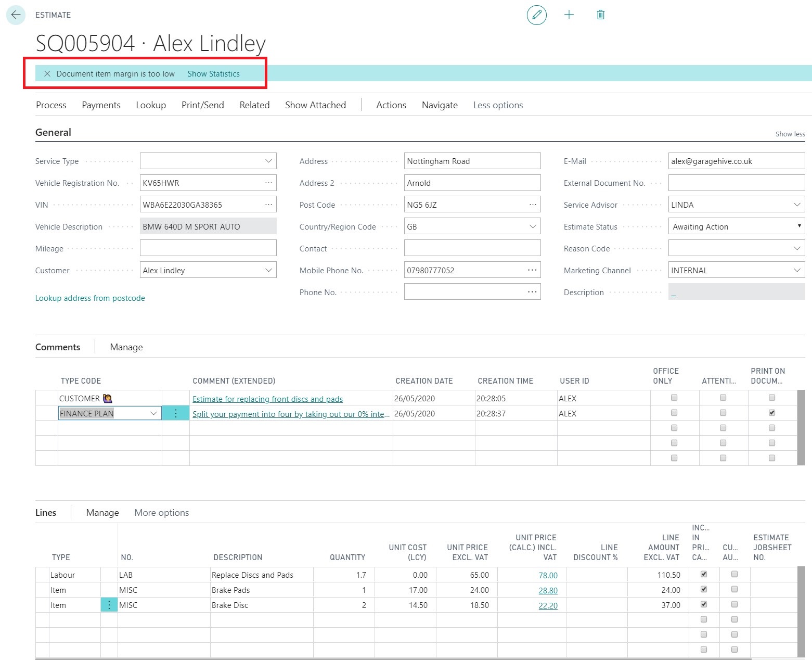Open the Payments menu
The width and height of the screenshot is (812, 660).
click(101, 105)
